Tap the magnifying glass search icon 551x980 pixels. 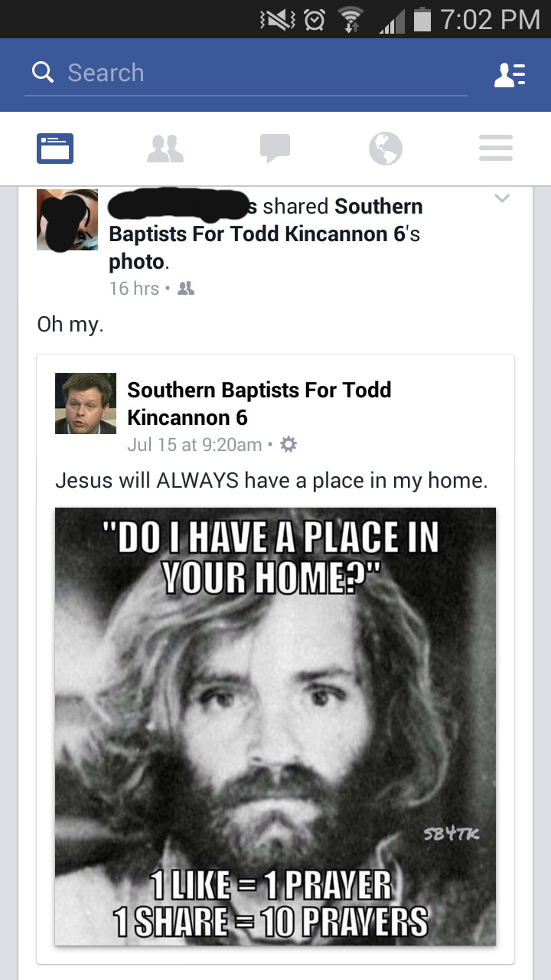(43, 73)
